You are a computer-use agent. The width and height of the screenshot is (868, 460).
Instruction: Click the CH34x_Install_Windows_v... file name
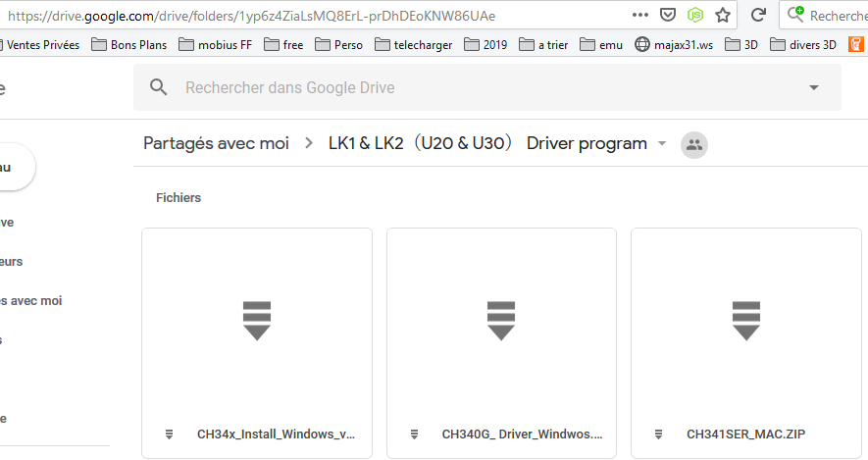click(277, 434)
